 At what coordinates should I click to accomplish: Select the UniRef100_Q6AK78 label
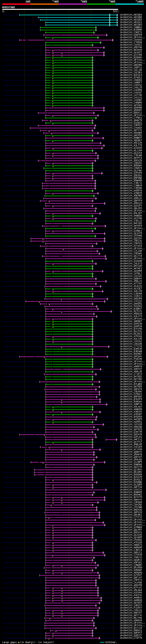click(131, 120)
